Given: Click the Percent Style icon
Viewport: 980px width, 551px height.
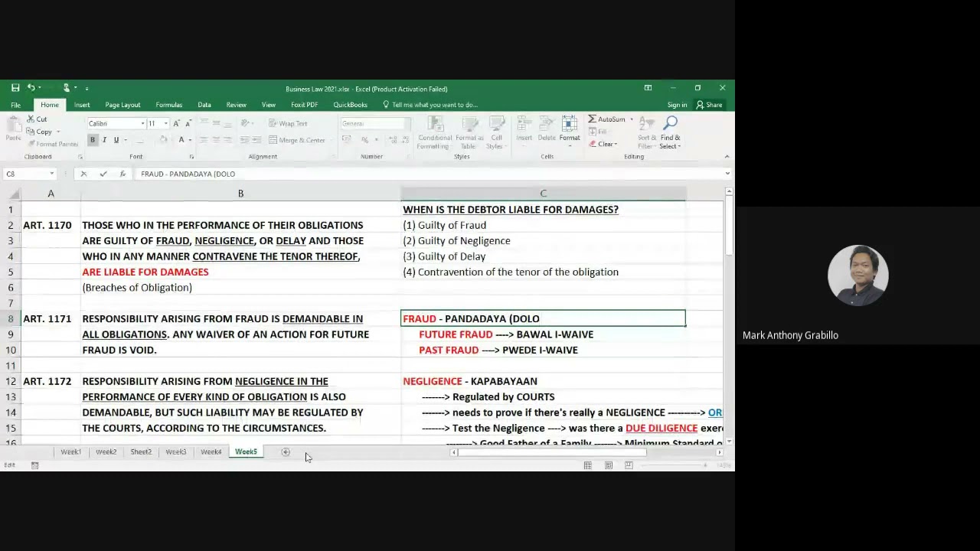Looking at the screenshot, I should pyautogui.click(x=364, y=140).
